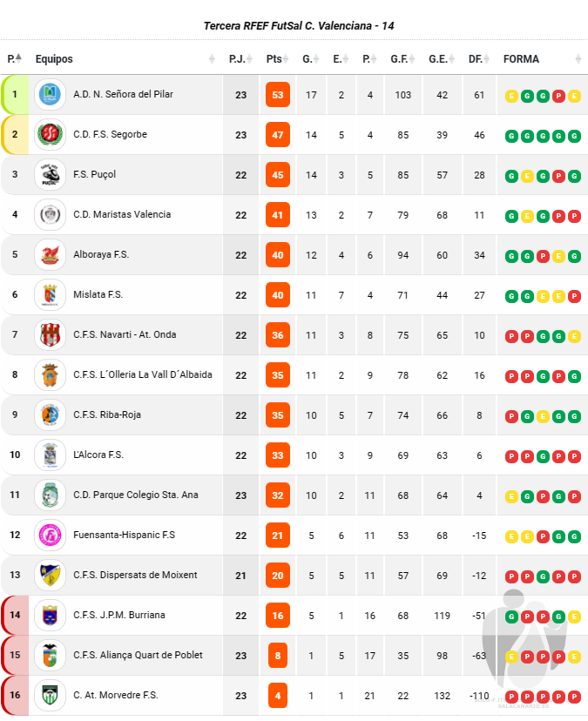Image resolution: width=588 pixels, height=721 pixels.
Task: Click L'Alcora F.S. team name
Action: (98, 455)
